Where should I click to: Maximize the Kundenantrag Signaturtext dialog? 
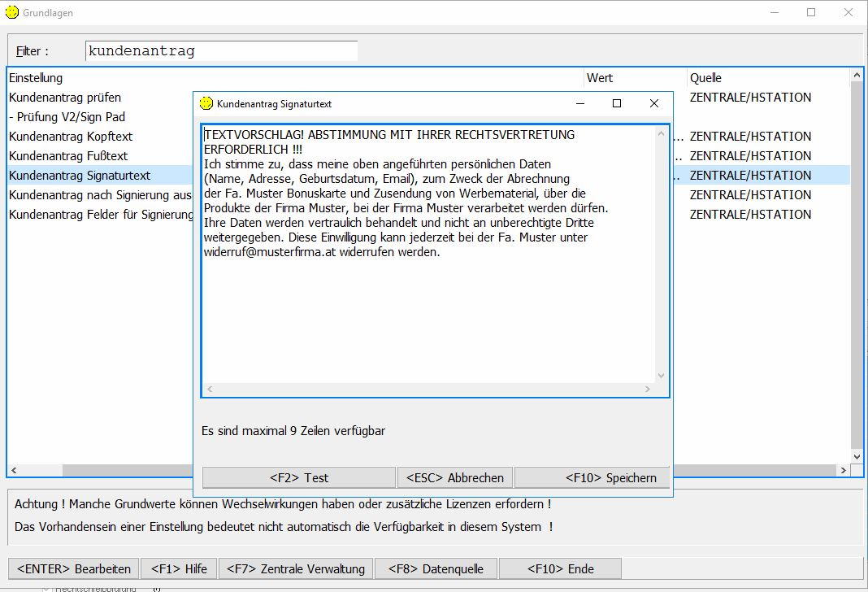pyautogui.click(x=616, y=103)
